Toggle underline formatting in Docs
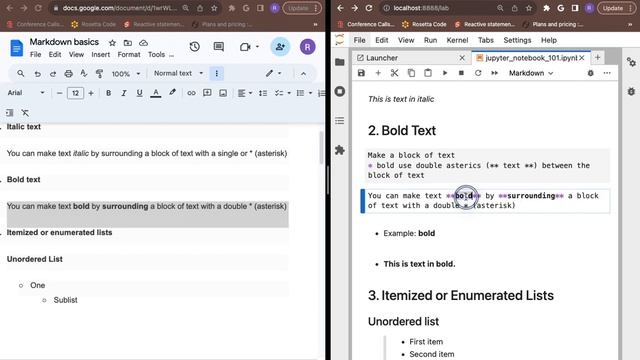The height and width of the screenshot is (360, 640). tap(139, 93)
